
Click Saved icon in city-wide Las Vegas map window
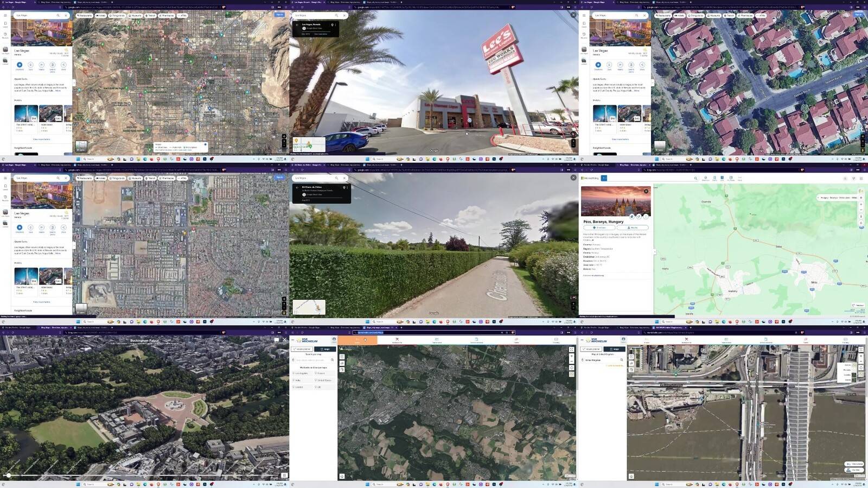click(5, 24)
